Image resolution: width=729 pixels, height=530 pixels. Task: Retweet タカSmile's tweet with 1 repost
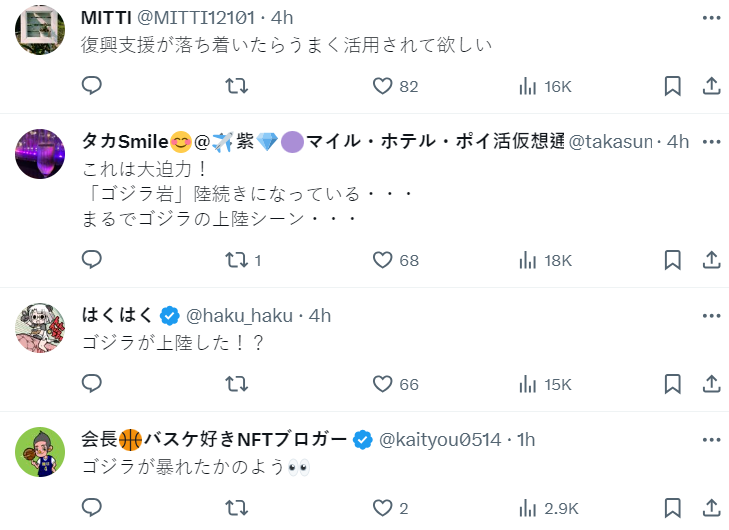(236, 260)
